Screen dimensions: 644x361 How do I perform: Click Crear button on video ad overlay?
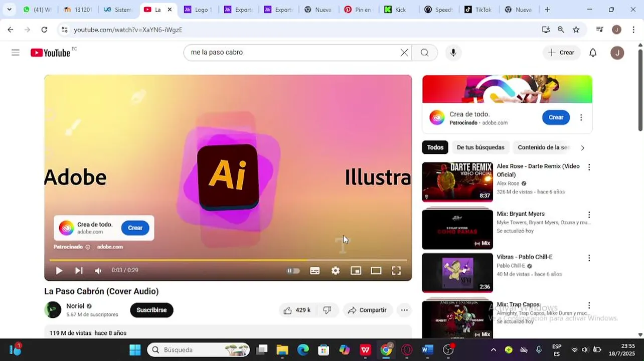tap(135, 228)
